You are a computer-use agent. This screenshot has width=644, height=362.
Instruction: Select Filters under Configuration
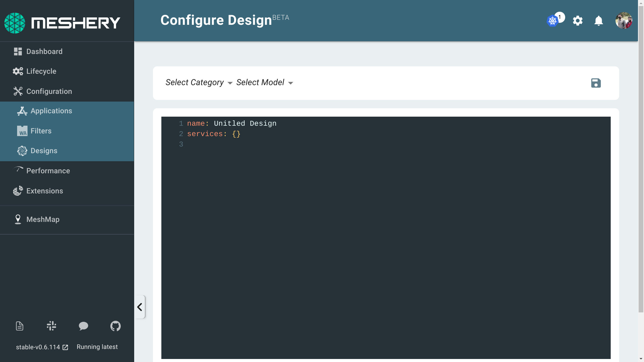coord(41,131)
